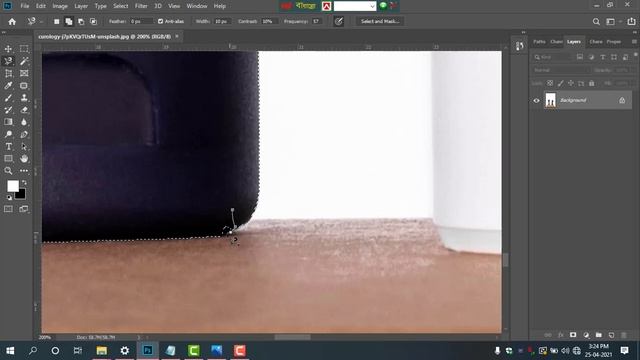Choose Subtract from Selection mode

(81, 22)
